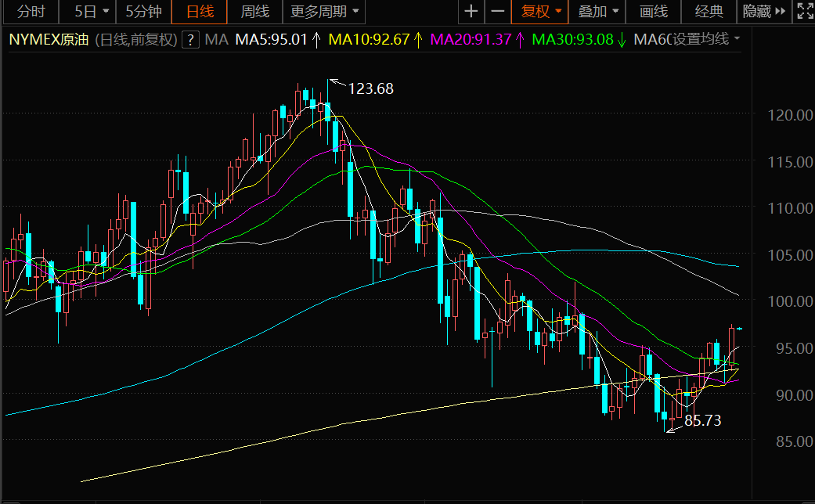The width and height of the screenshot is (815, 504).
Task: Select the 日线 daily tab
Action: coord(200,12)
